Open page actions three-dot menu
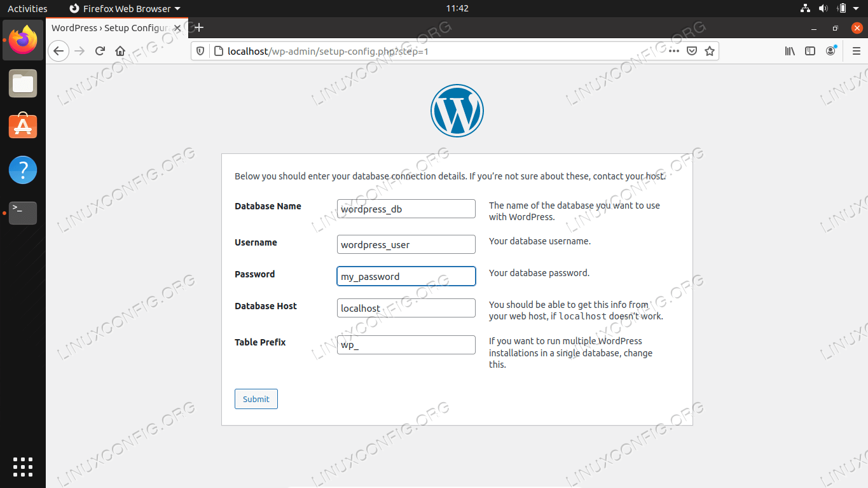This screenshot has height=488, width=868. [673, 51]
